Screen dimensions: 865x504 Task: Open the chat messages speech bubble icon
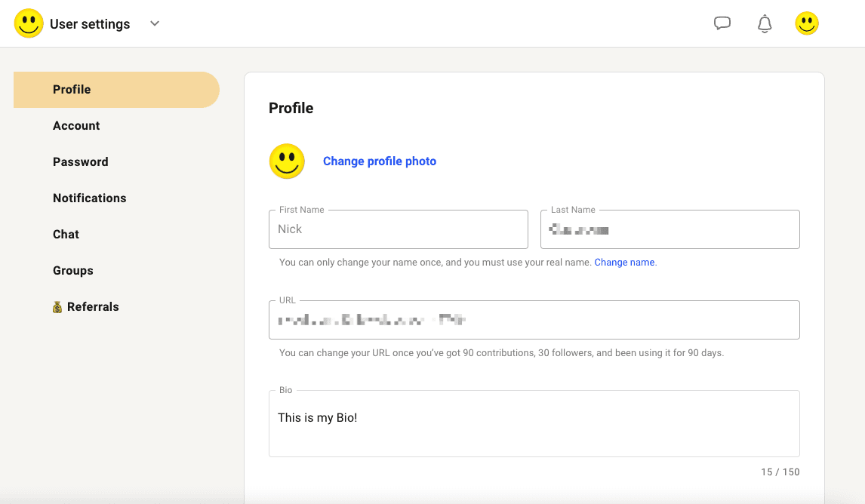[722, 23]
